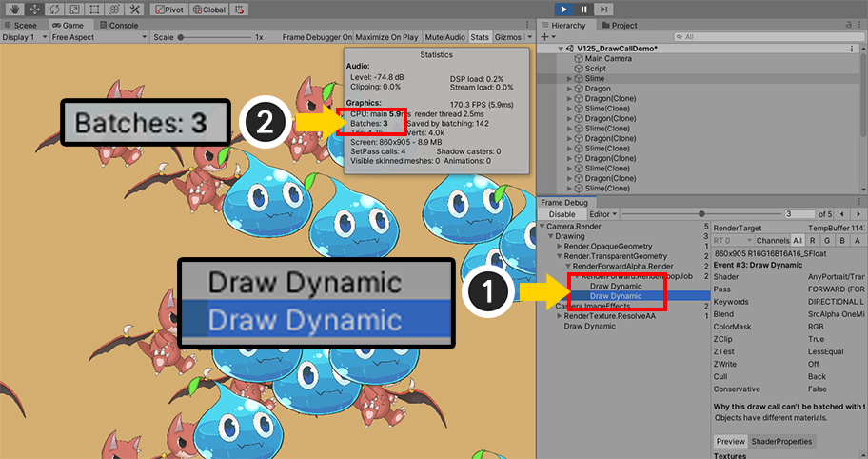The height and width of the screenshot is (459, 868).
Task: Toggle the Pivot handle position button
Action: [169, 10]
